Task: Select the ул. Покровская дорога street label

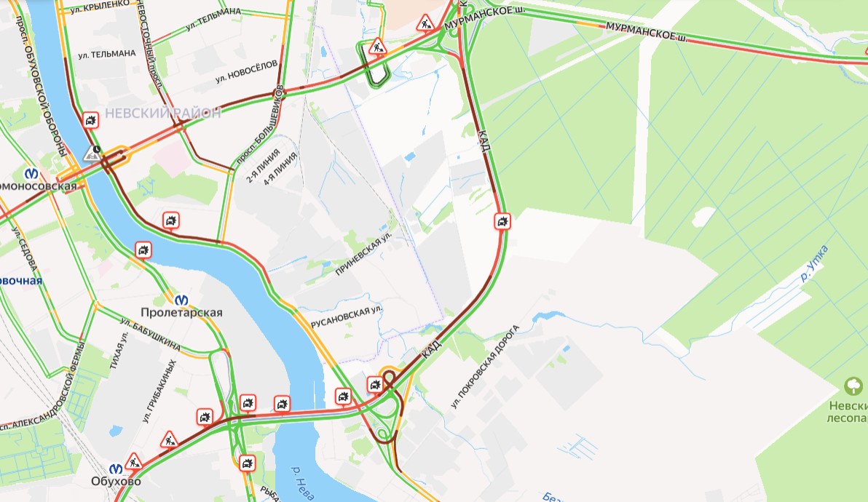Action: 485,367
